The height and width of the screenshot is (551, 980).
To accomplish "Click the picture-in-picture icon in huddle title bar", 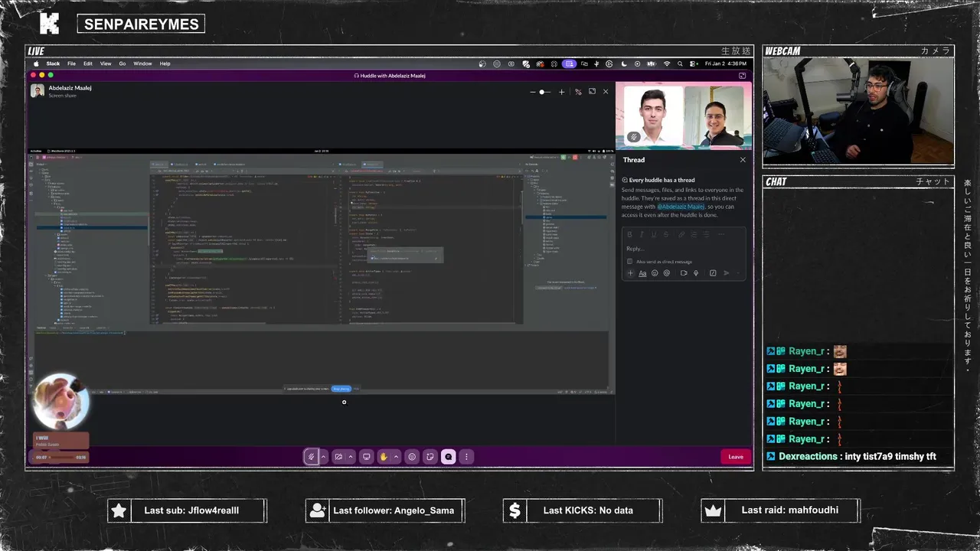I will click(x=742, y=76).
